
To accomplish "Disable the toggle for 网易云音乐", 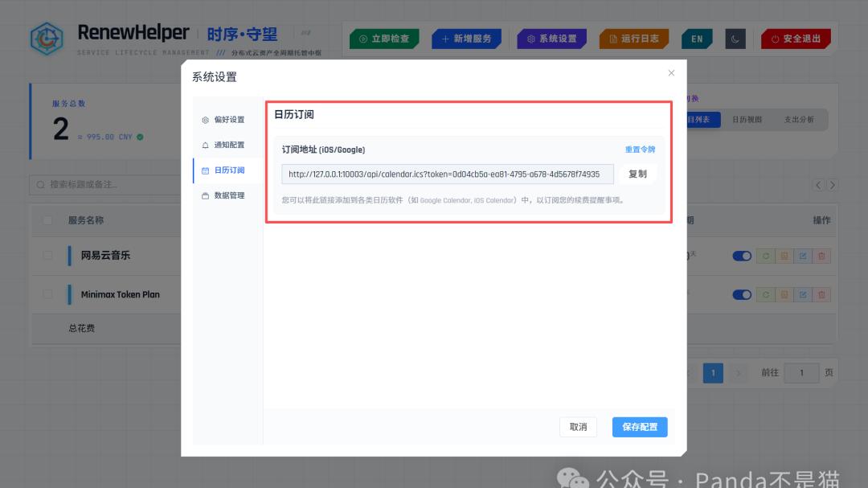I will click(x=740, y=256).
